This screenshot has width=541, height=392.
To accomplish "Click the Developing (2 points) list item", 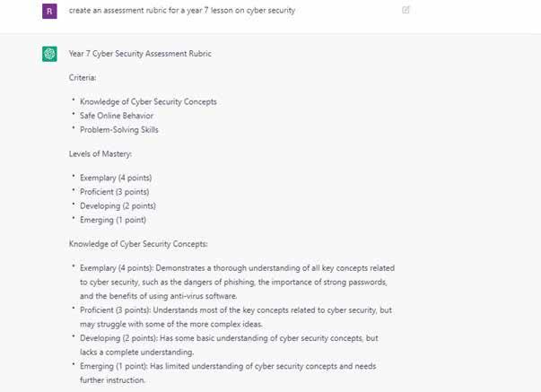I will point(116,205).
